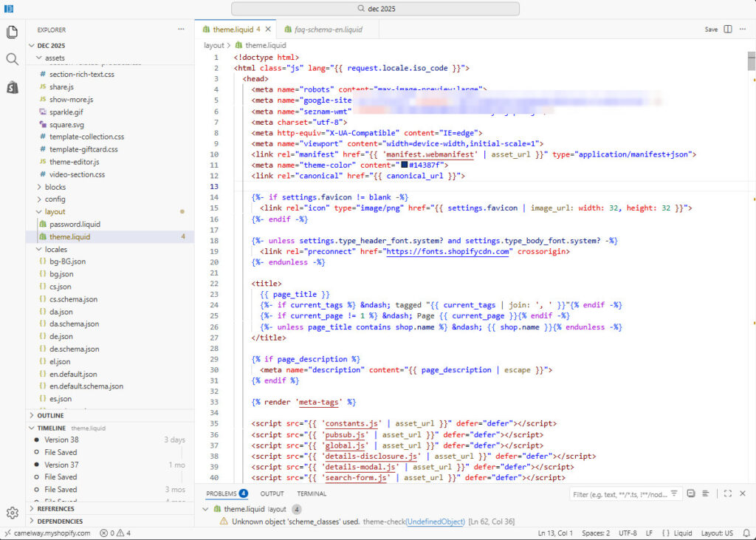Expand the config folder
Screen dimensions: 756x540
coord(55,199)
